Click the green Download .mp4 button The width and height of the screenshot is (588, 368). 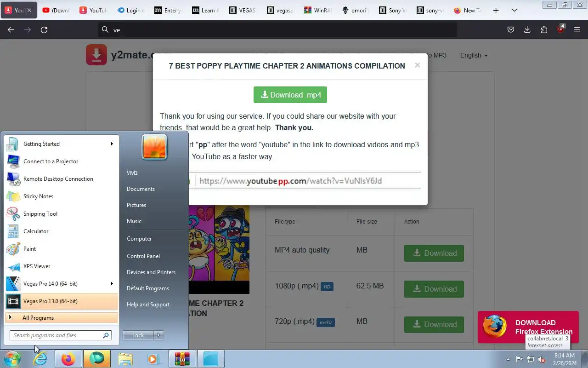tap(290, 95)
